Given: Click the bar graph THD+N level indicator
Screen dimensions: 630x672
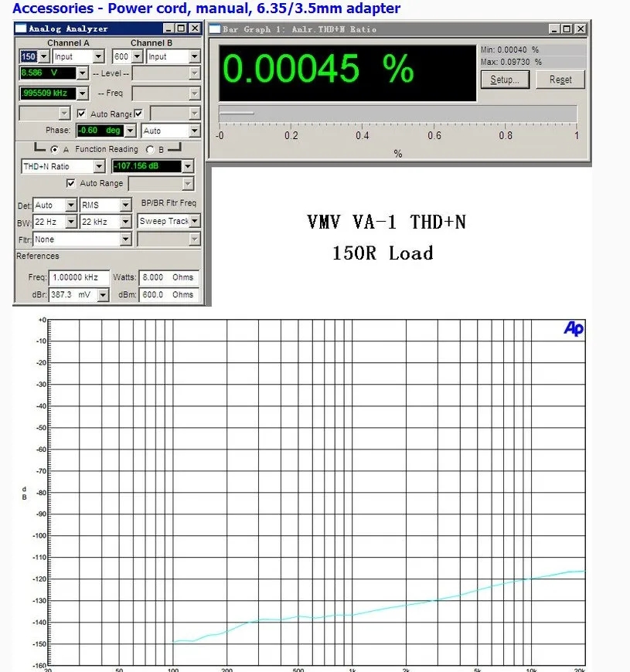Looking at the screenshot, I should pos(237,114).
